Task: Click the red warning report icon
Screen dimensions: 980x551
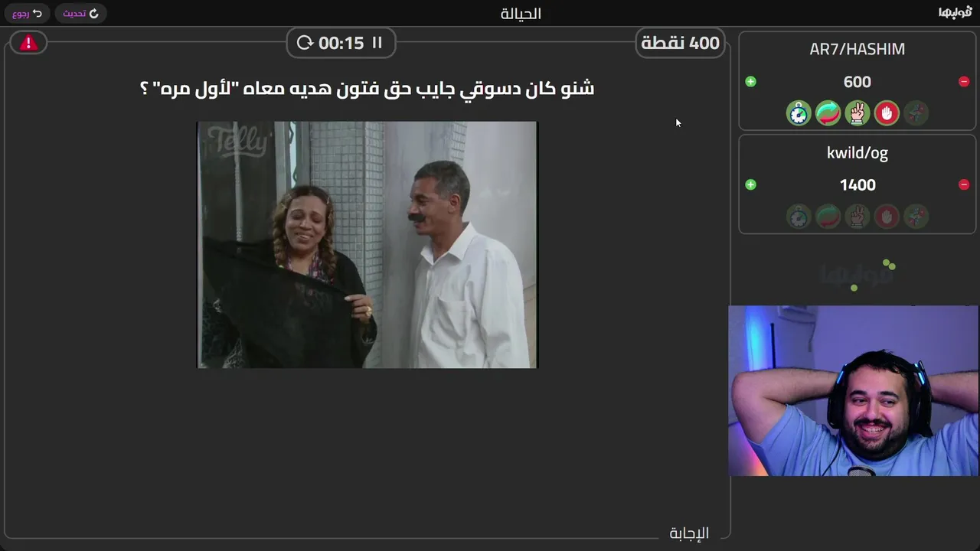Action: (28, 43)
